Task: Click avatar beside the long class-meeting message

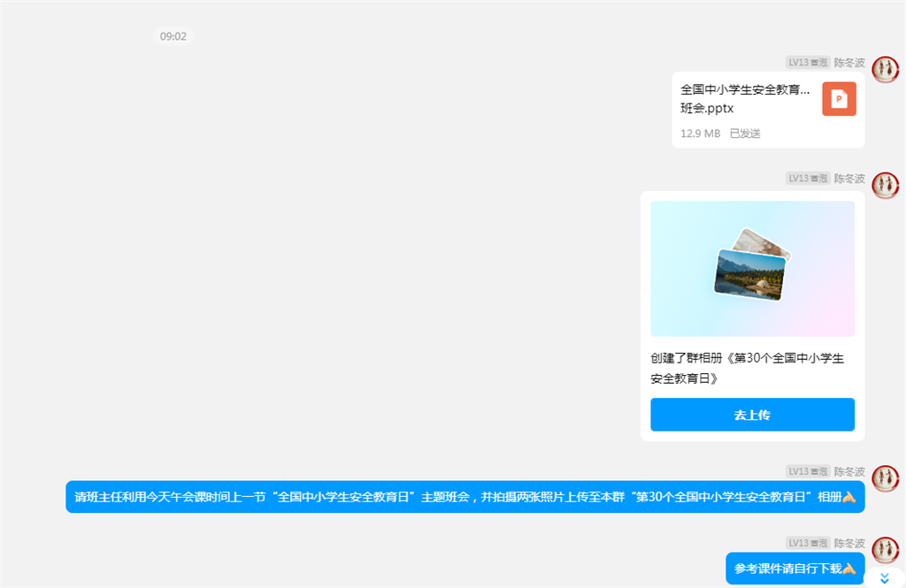Action: (885, 478)
